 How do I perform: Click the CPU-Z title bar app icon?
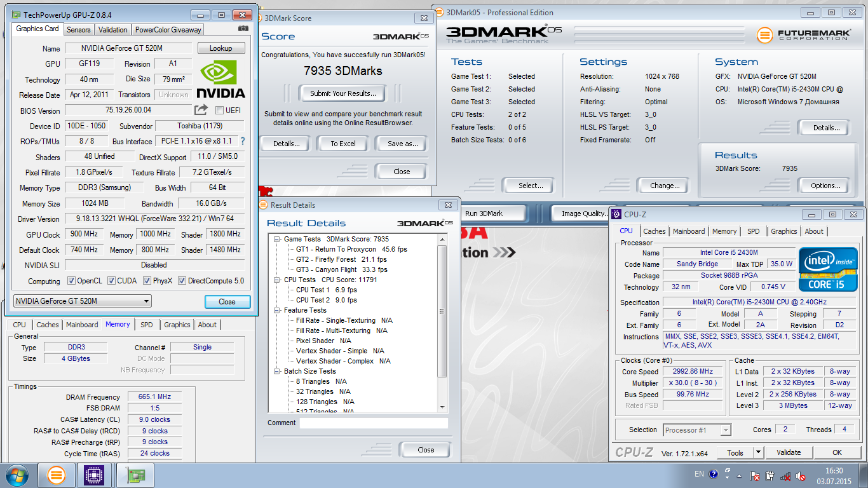click(x=616, y=215)
